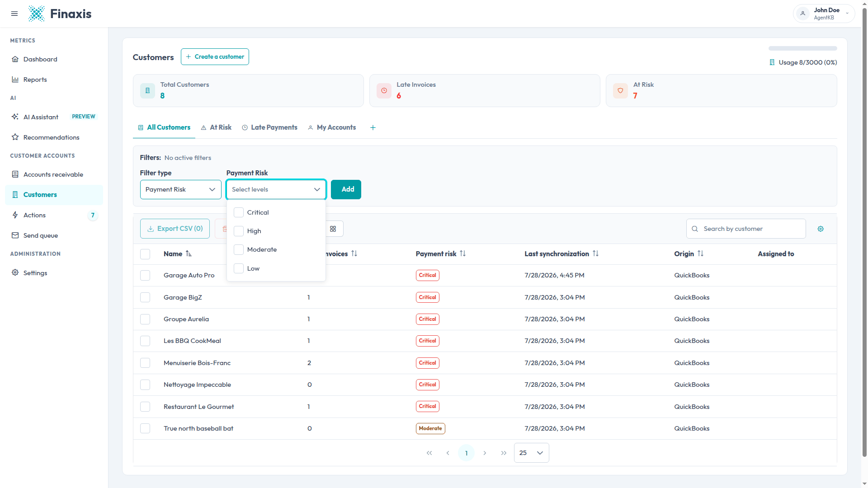868x488 pixels.
Task: Switch to grid view icon
Action: click(x=333, y=229)
